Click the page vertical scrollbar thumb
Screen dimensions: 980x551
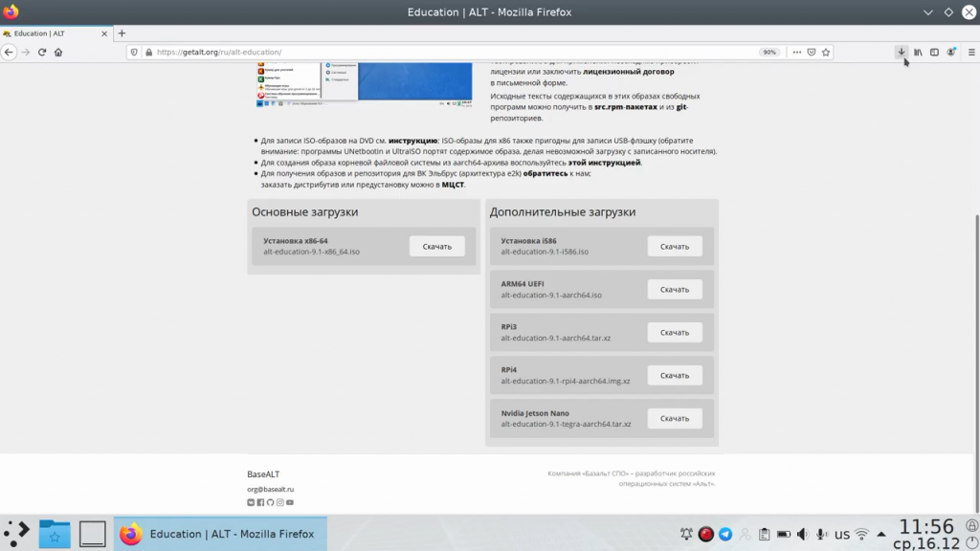coord(977,364)
